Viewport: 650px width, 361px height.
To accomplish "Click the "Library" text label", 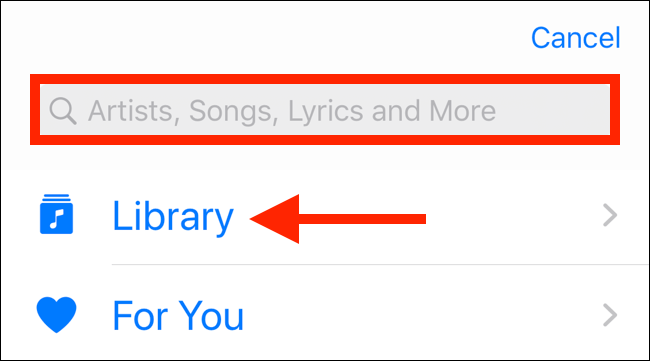I will (x=173, y=217).
